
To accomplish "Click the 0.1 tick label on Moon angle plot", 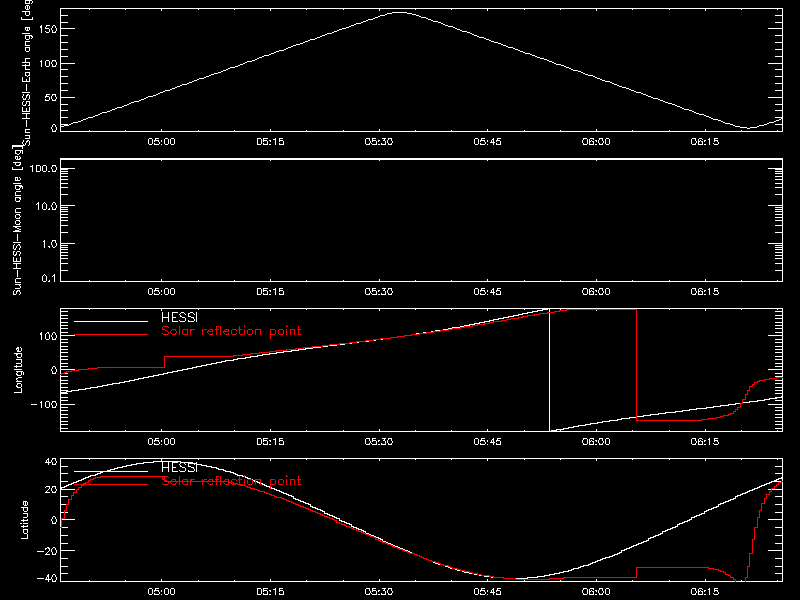I will click(49, 279).
